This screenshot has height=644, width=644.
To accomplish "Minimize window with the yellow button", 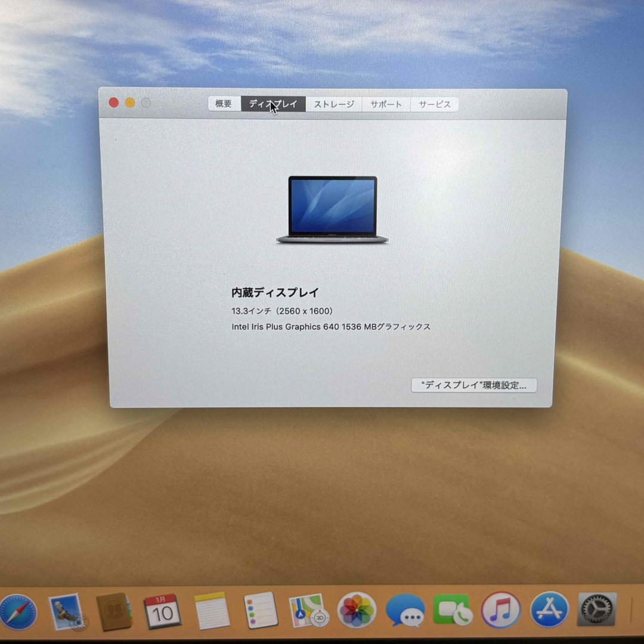I will click(130, 103).
